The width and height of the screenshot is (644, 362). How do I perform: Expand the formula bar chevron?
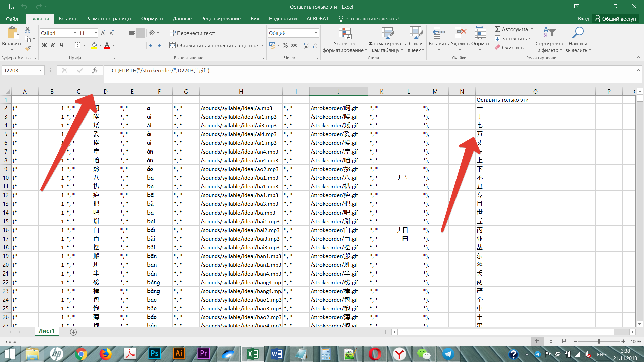pyautogui.click(x=638, y=70)
